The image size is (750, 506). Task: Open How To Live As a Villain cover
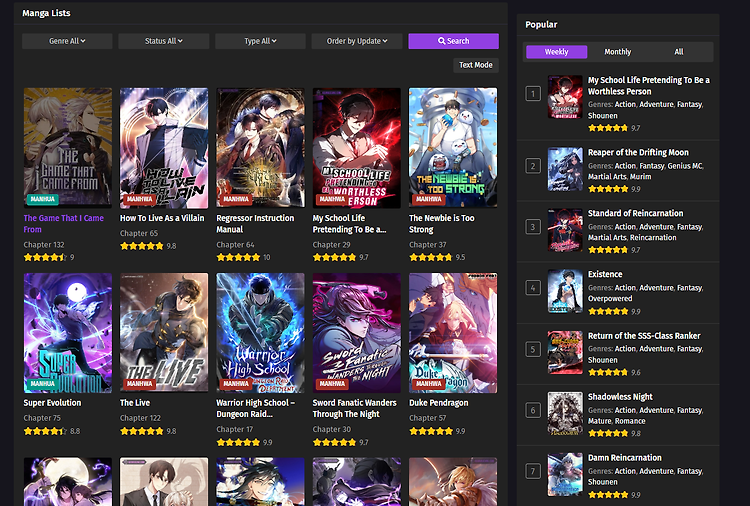[x=164, y=148]
